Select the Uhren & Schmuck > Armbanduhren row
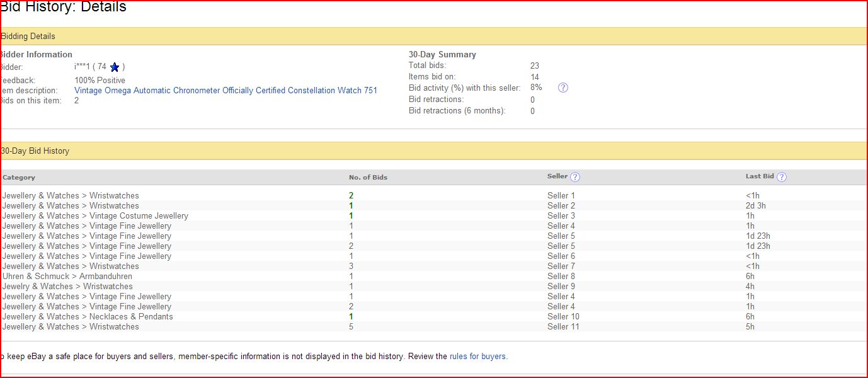Screen dimensions: 868x378 click(x=67, y=276)
